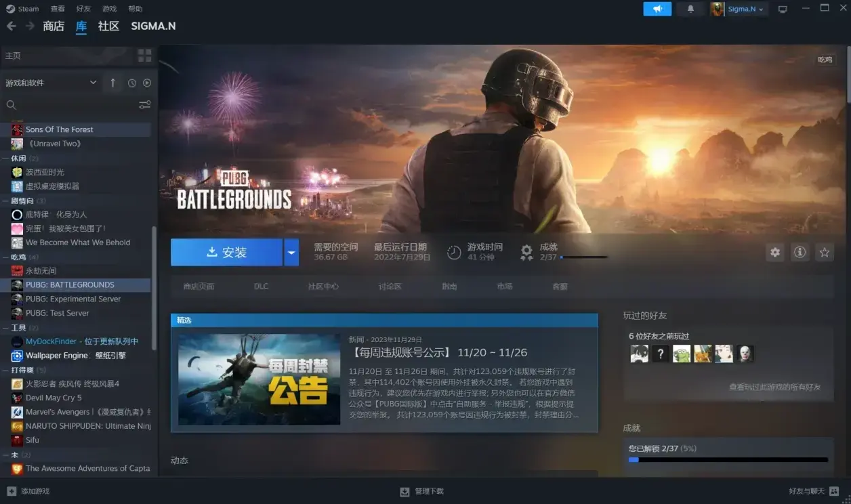
Task: Open the 帮助 menu
Action: click(136, 9)
